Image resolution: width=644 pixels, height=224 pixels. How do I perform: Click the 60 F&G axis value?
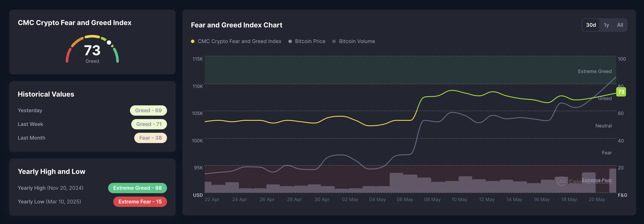620,113
